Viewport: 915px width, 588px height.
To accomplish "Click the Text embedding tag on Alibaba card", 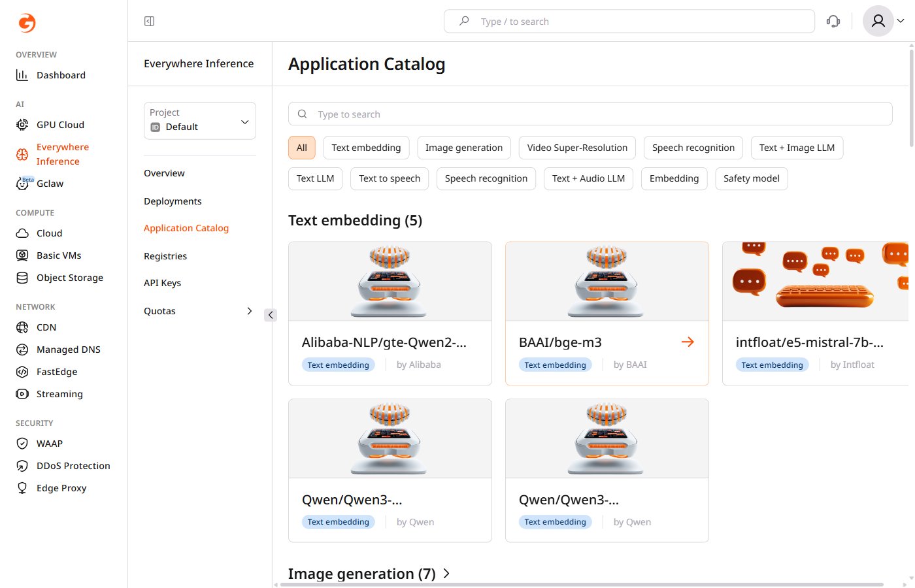I will click(339, 365).
